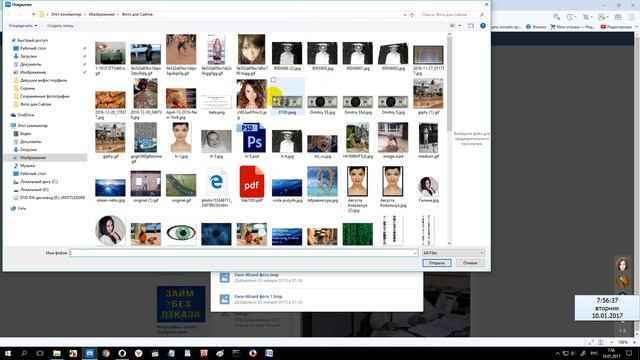Expand the address bar history dropdown arrow
The image size is (640, 360).
point(405,15)
